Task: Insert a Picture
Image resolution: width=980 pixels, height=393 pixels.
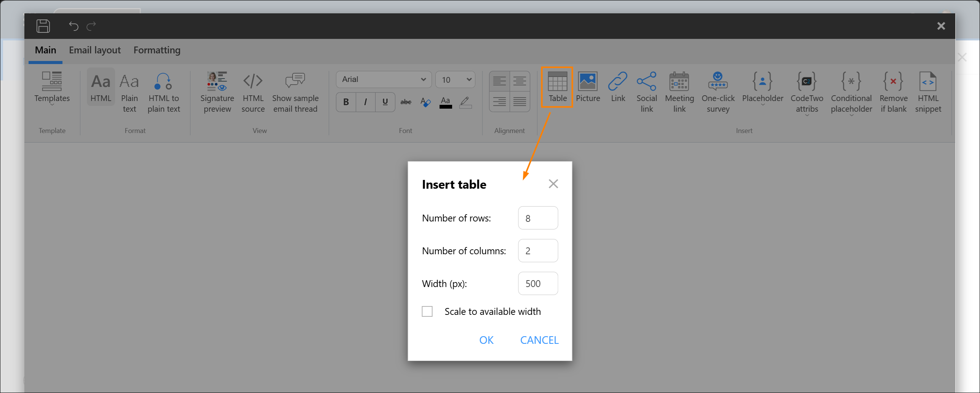Action: [x=588, y=87]
